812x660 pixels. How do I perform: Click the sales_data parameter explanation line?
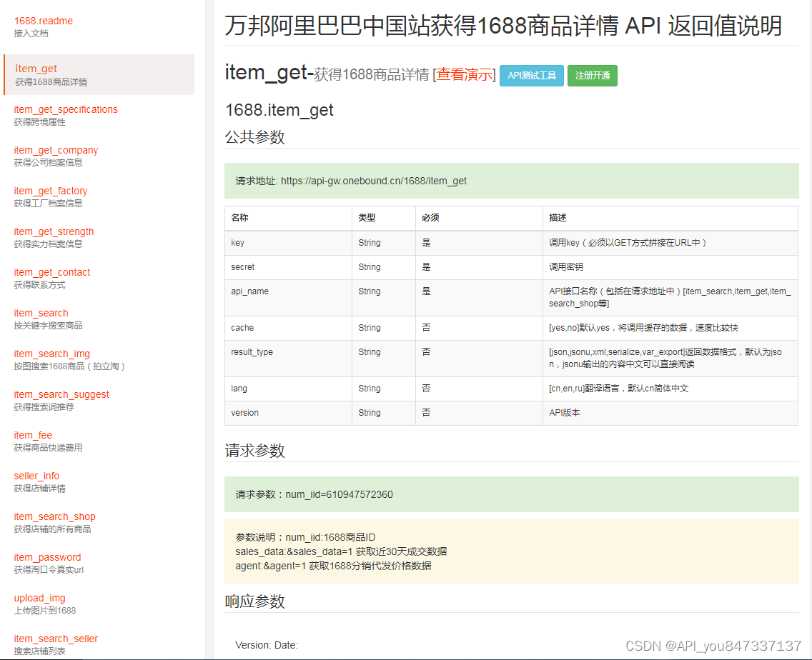341,551
